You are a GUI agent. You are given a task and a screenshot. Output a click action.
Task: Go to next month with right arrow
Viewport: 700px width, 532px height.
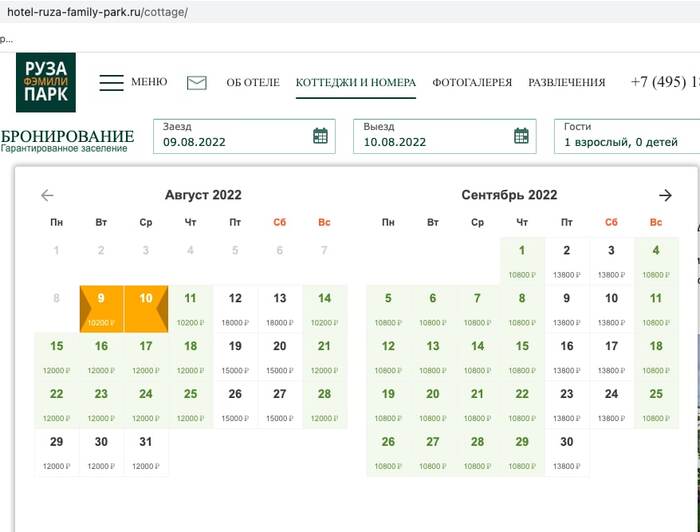665,195
